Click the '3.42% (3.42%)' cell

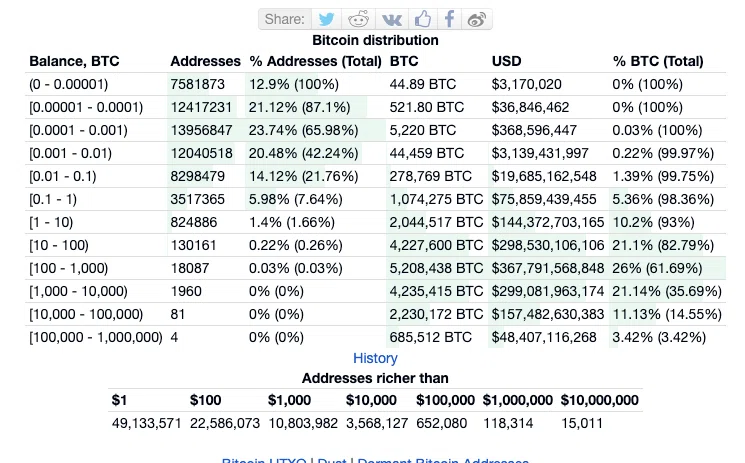click(659, 338)
